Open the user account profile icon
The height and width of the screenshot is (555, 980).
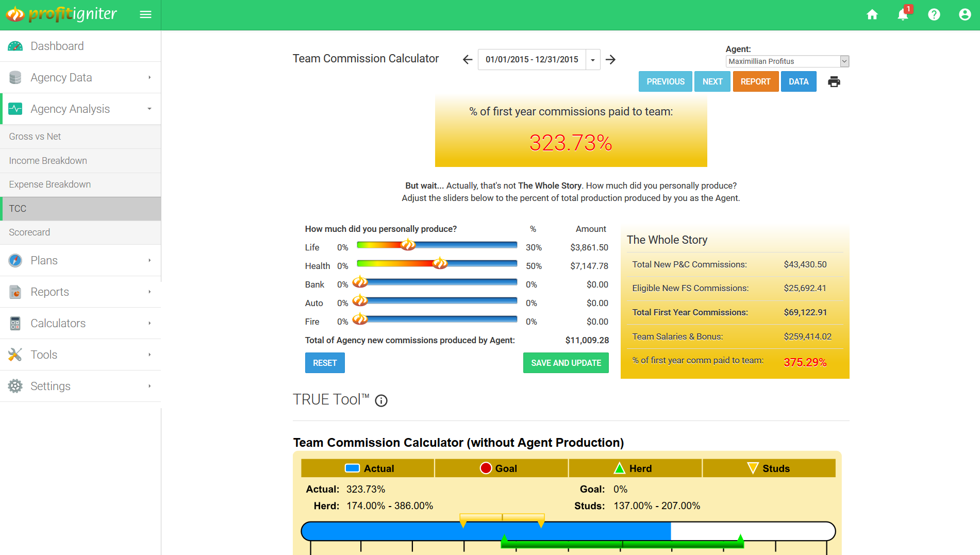(x=965, y=14)
